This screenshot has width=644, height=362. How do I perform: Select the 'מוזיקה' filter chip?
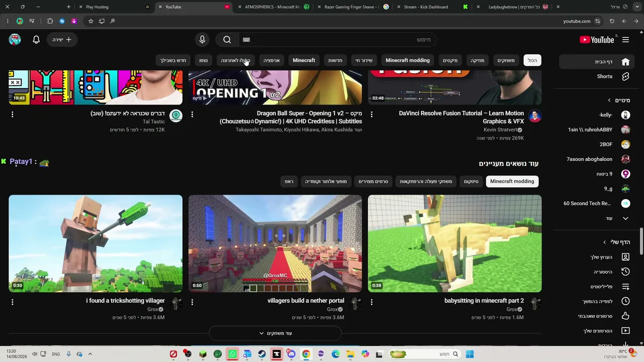[477, 60]
